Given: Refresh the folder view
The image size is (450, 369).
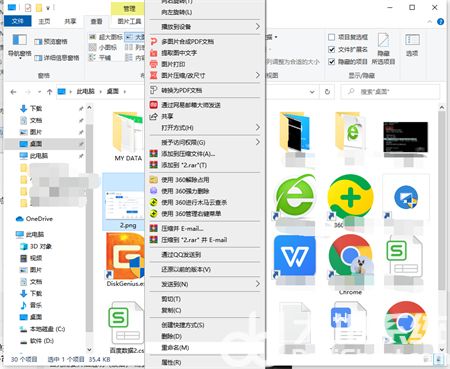Looking at the screenshot, I should point(327,92).
